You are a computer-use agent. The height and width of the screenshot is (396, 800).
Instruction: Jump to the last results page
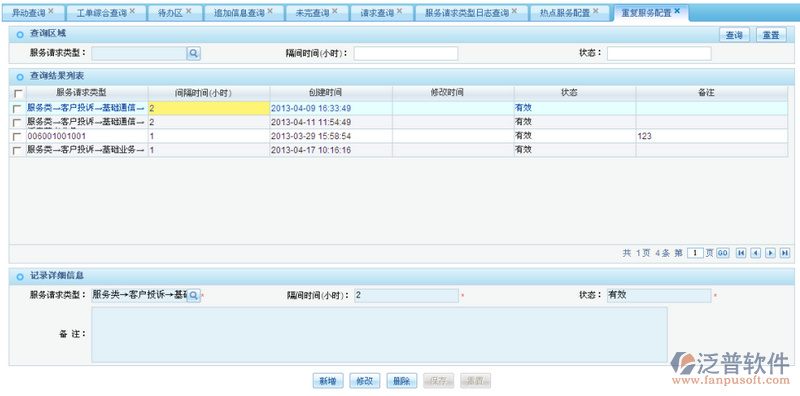coord(785,253)
